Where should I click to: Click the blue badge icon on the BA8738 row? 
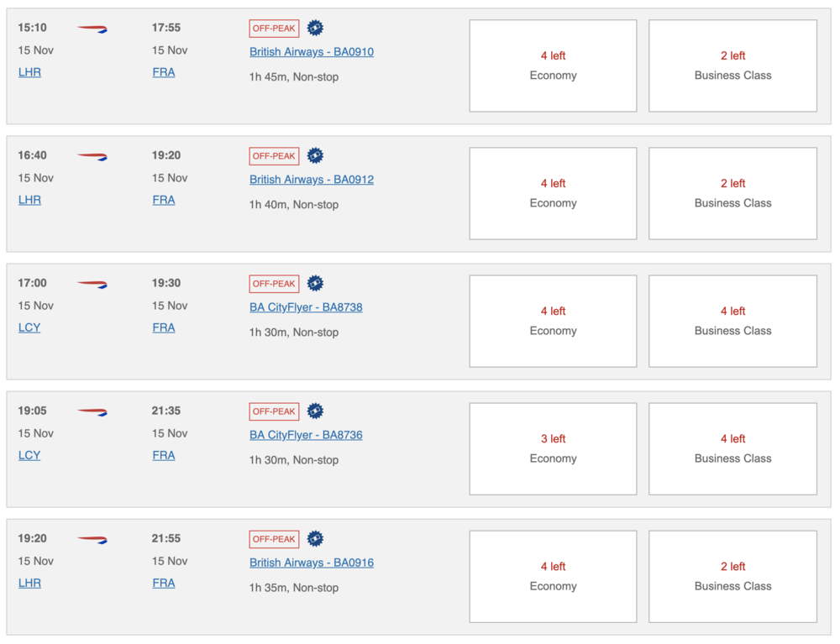coord(315,283)
